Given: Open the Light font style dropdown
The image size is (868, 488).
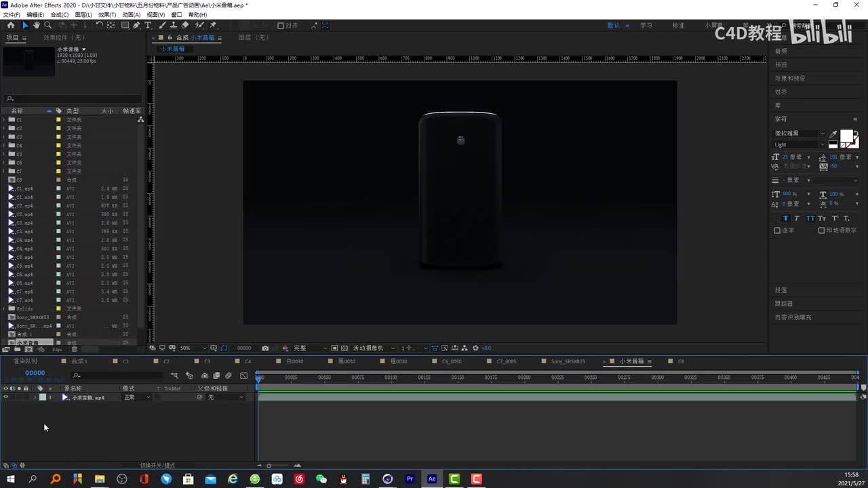Looking at the screenshot, I should [800, 144].
